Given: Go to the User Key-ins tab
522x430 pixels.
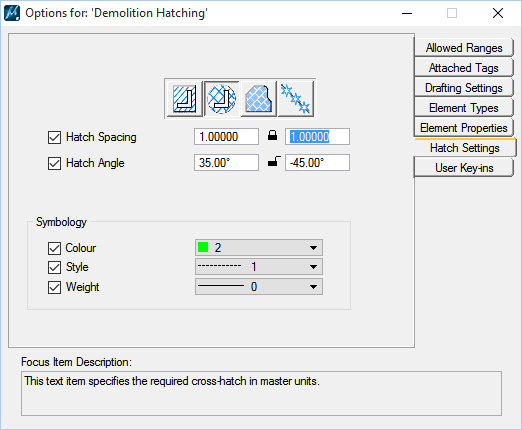Looking at the screenshot, I should [464, 168].
